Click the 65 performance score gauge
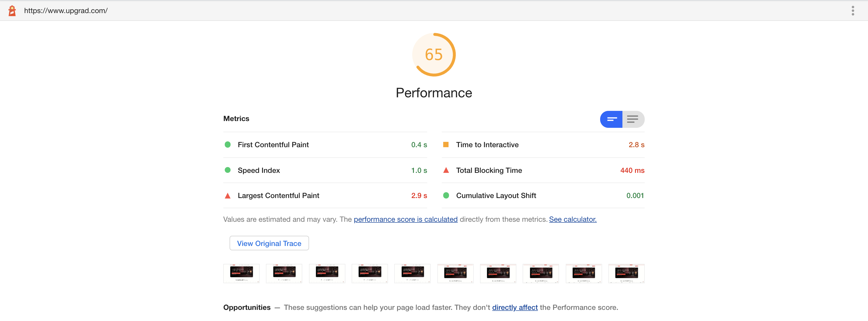 [434, 54]
